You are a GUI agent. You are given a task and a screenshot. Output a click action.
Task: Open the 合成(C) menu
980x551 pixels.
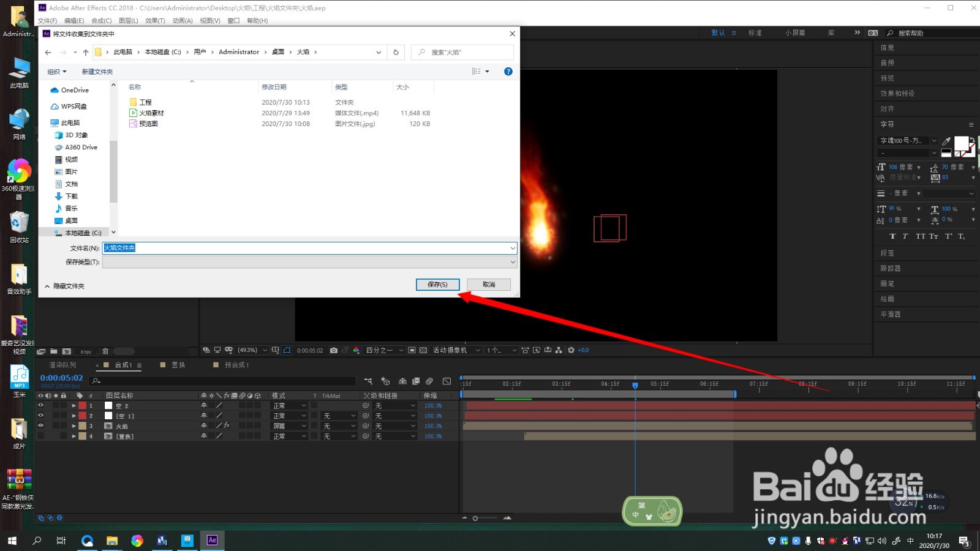pyautogui.click(x=102, y=21)
